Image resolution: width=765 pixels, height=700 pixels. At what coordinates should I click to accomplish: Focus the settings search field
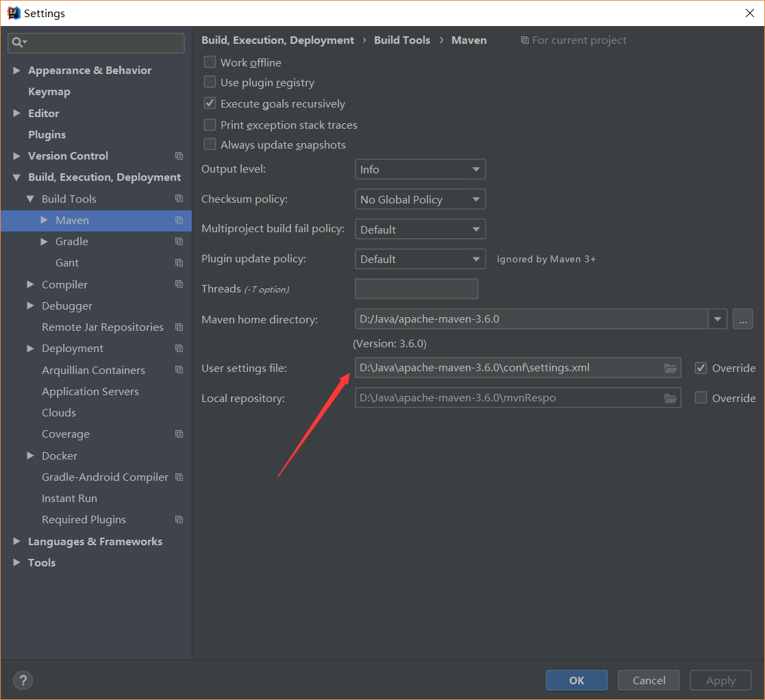click(96, 43)
